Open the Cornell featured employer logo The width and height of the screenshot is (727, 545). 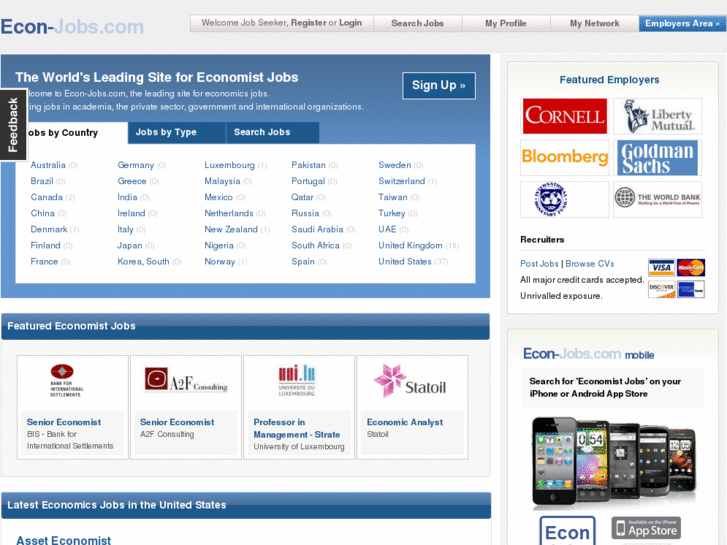tap(564, 116)
